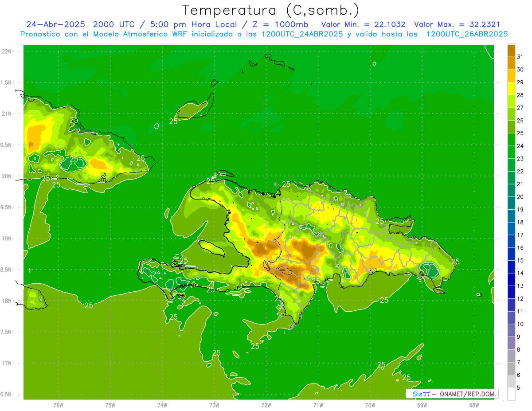The height and width of the screenshot is (411, 532).
Task: Click the "9.5N" latitude axis label
Action: [x=6, y=207]
